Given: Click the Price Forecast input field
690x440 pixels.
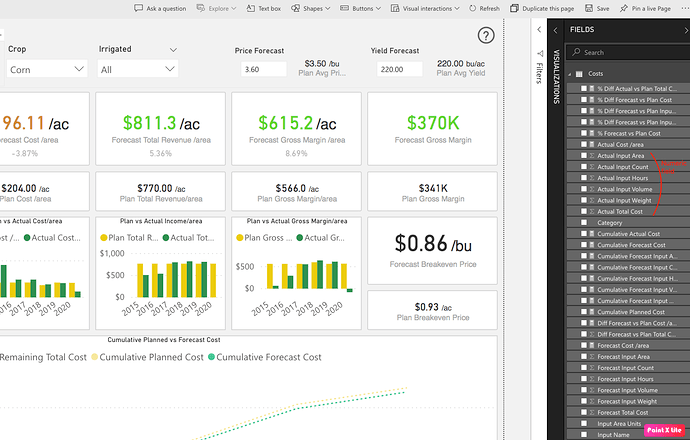Looking at the screenshot, I should click(264, 69).
